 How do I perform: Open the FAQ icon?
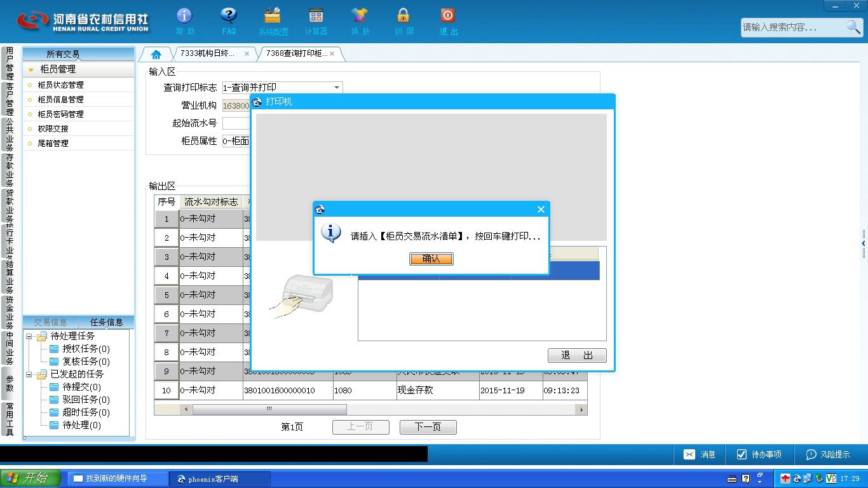click(x=229, y=21)
